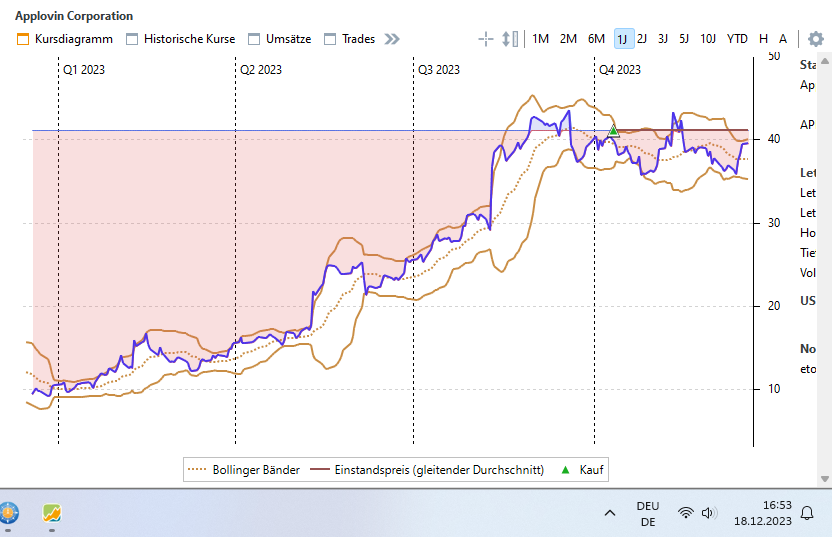Screen dimensions: 832x537
Task: Click the green Kauf triangle marker on chart
Action: (613, 130)
